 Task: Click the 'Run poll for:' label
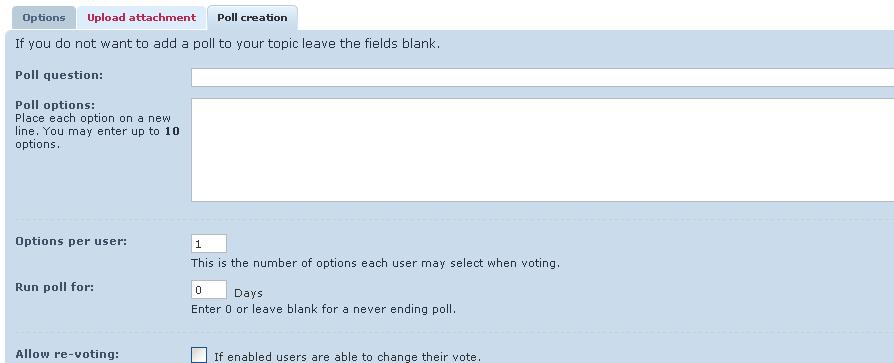[54, 287]
